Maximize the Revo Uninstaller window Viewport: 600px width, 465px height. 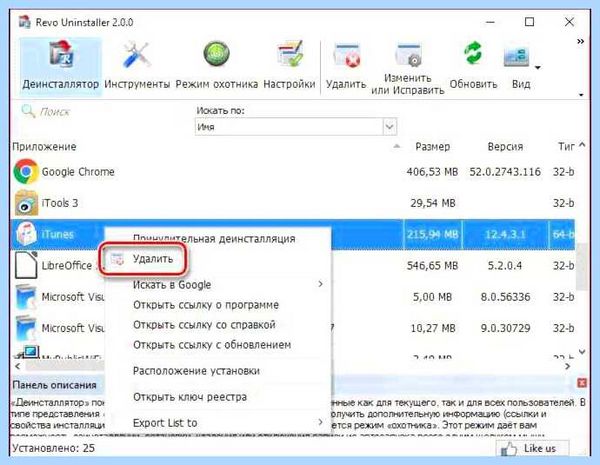pyautogui.click(x=529, y=22)
